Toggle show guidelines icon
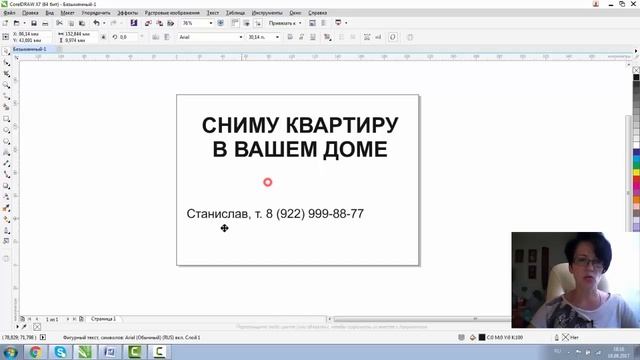The width and height of the screenshot is (640, 360). 258,23
